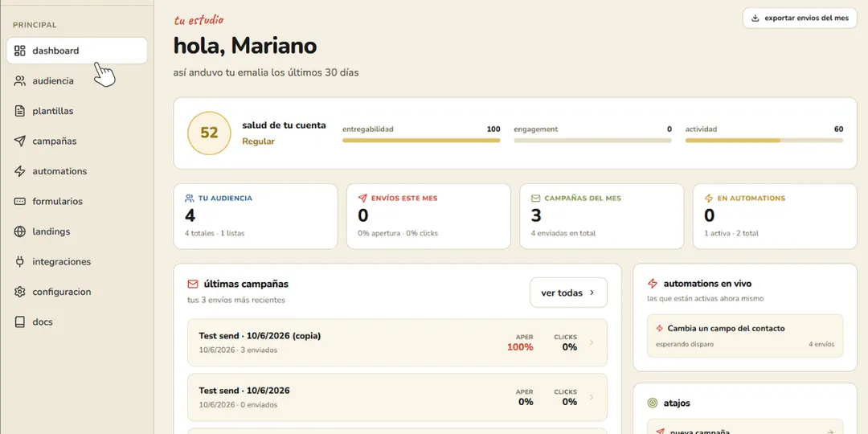Click the Envíos este mes stat card
Image resolution: width=868 pixels, height=434 pixels.
click(x=428, y=216)
